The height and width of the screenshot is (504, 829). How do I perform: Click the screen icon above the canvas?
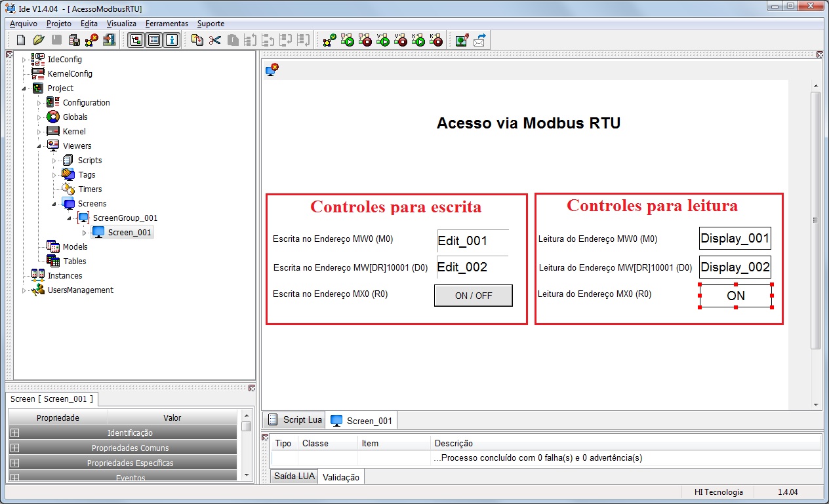(272, 69)
